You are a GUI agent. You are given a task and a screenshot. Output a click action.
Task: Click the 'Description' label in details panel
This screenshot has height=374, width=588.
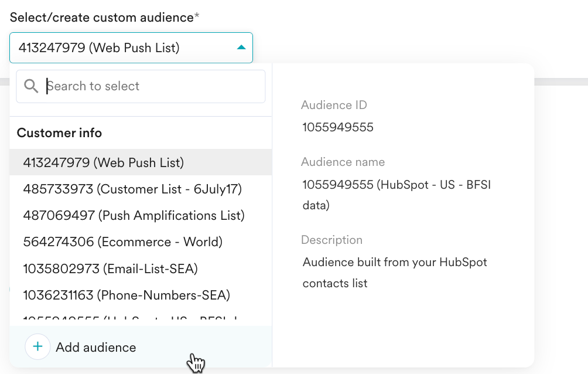click(331, 240)
